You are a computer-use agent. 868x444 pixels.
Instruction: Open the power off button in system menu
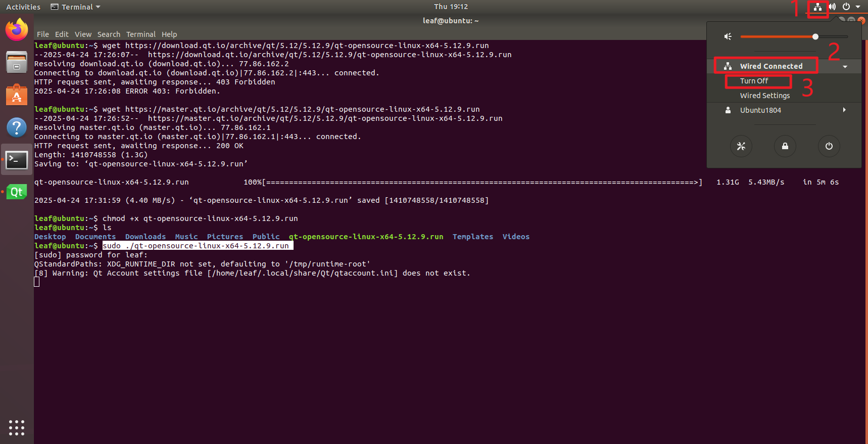[x=829, y=146]
